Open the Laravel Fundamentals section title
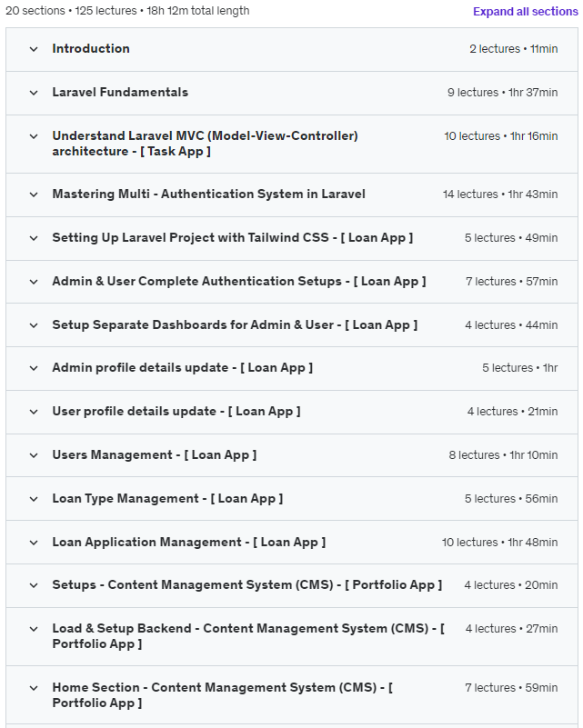 120,92
